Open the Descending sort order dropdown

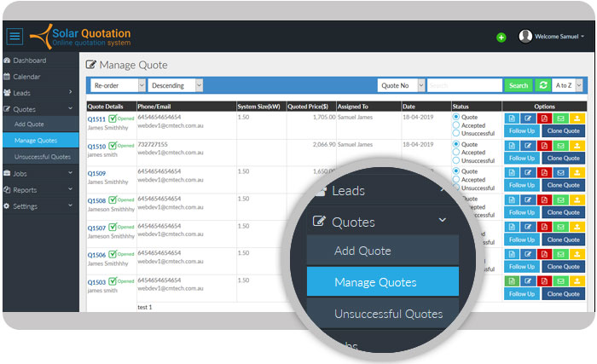176,85
